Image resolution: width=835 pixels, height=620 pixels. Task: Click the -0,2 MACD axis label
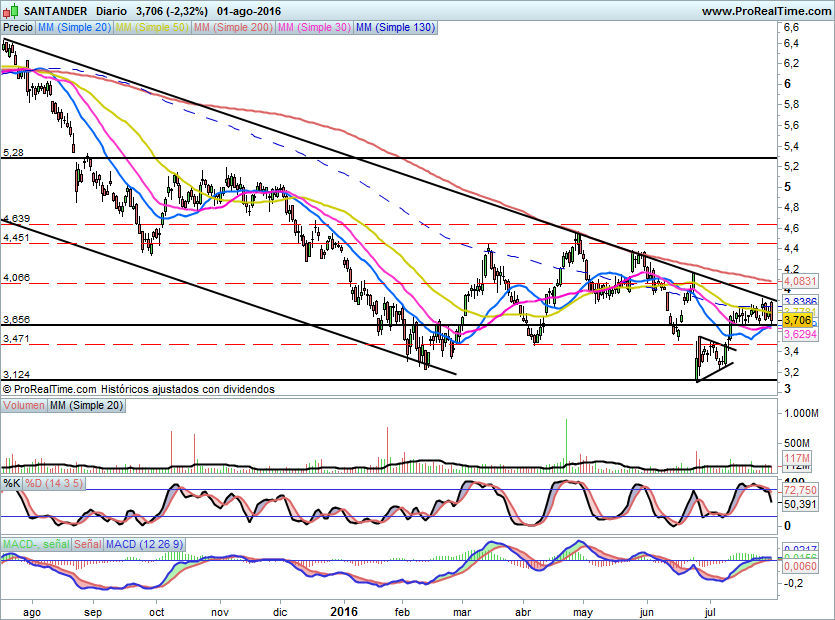793,584
